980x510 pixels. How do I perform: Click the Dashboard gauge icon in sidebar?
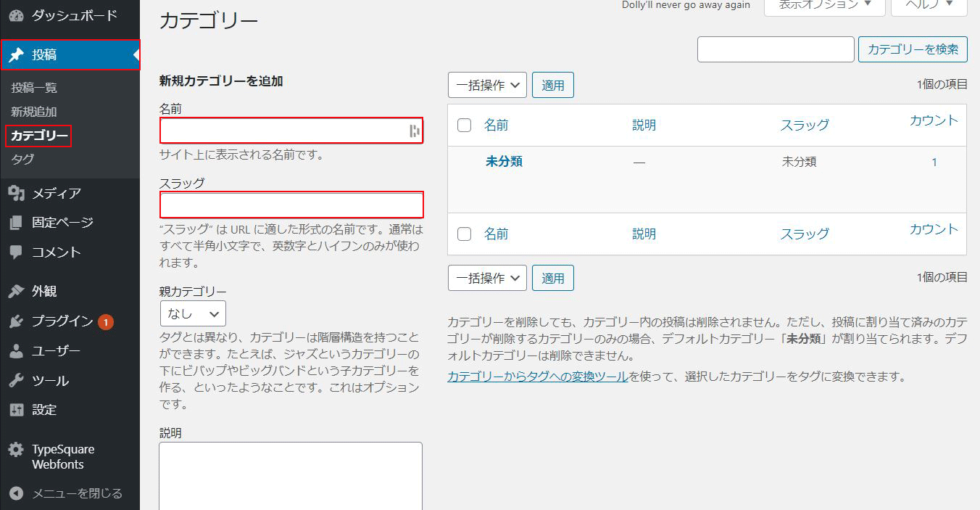[x=16, y=15]
